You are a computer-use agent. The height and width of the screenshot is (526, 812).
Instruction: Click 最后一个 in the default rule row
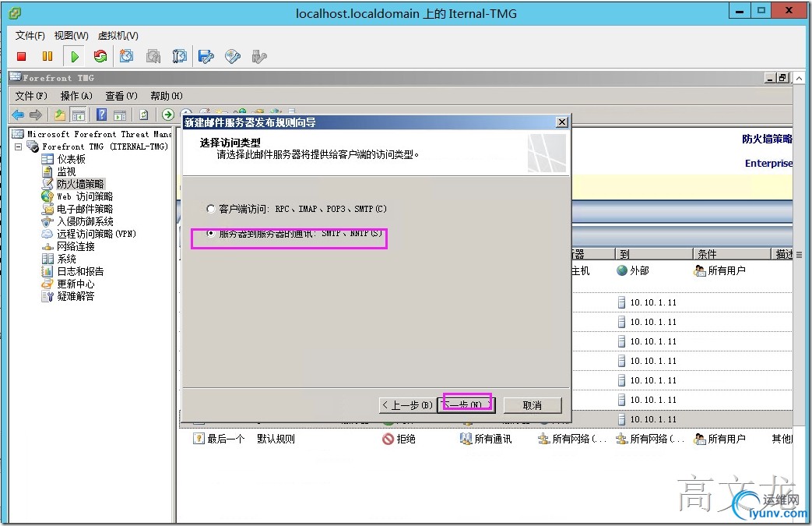226,439
